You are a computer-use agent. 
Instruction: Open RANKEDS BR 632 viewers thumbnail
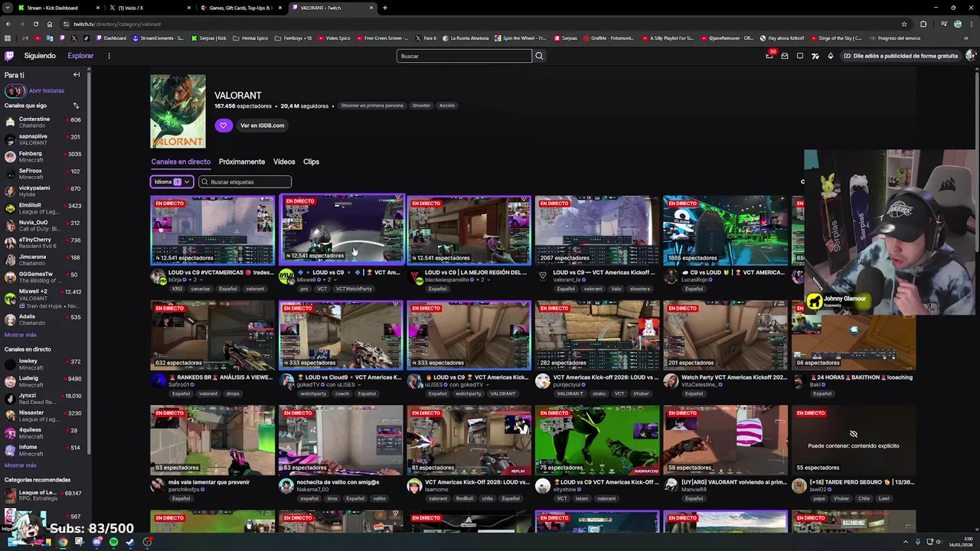(212, 334)
